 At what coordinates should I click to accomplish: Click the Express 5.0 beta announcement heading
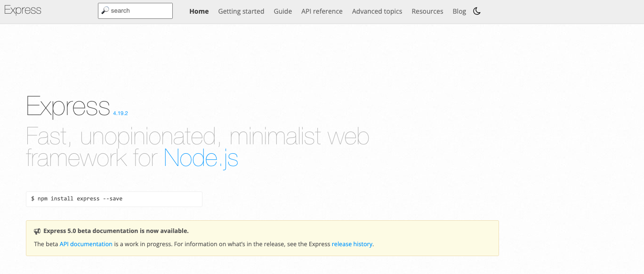(116, 231)
